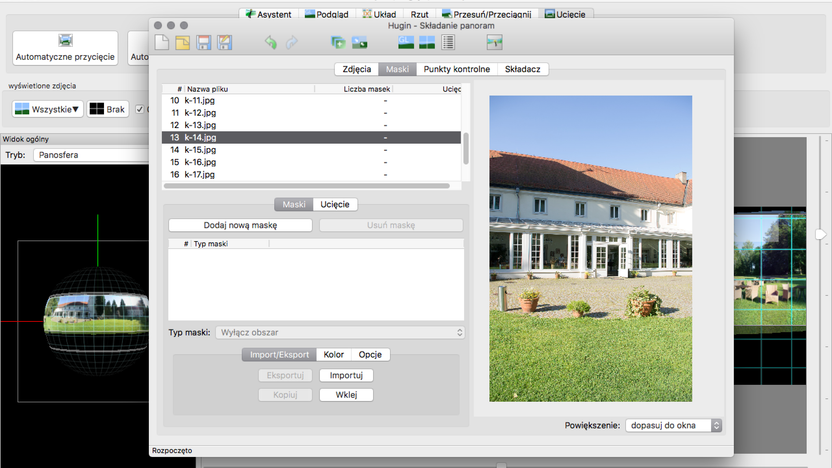Click the vertical slider handle at the right edge of the preview window

click(x=821, y=234)
